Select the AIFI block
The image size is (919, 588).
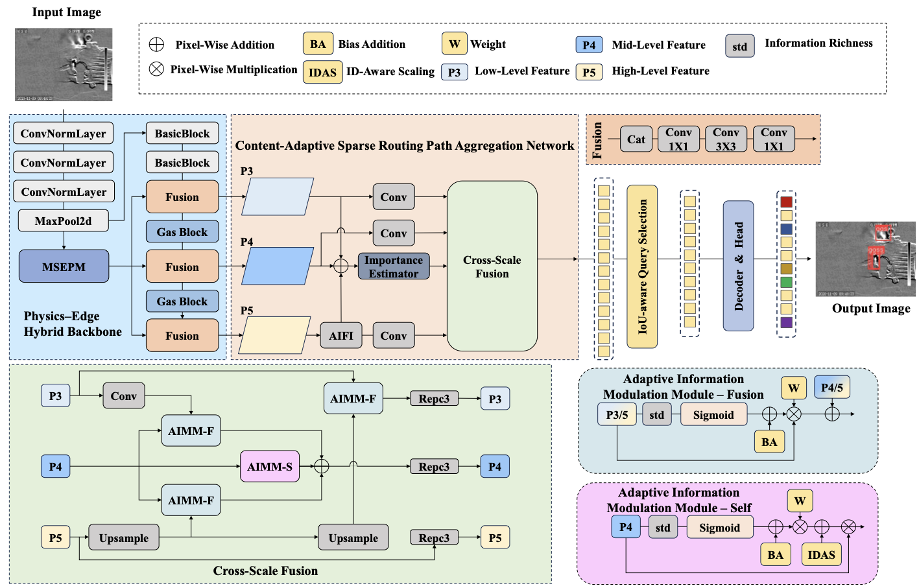(341, 336)
